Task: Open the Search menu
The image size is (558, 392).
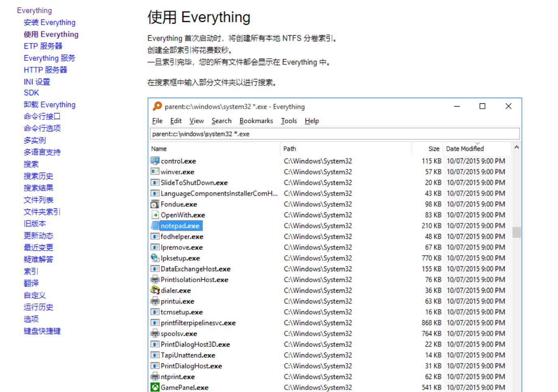Action: tap(221, 121)
